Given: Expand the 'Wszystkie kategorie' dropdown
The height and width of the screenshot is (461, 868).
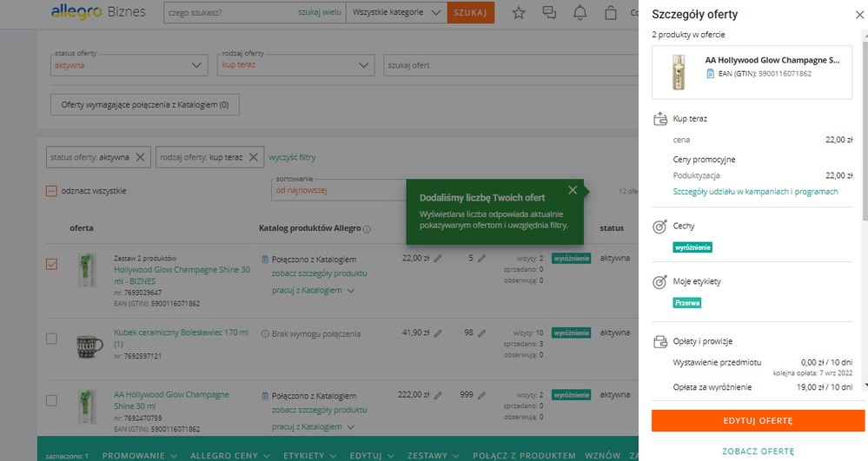Looking at the screenshot, I should 396,13.
